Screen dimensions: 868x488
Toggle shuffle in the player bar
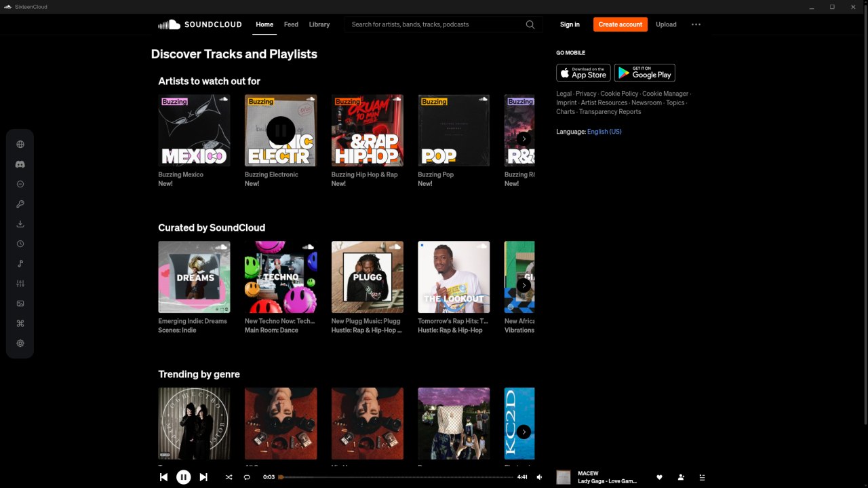[x=229, y=477]
